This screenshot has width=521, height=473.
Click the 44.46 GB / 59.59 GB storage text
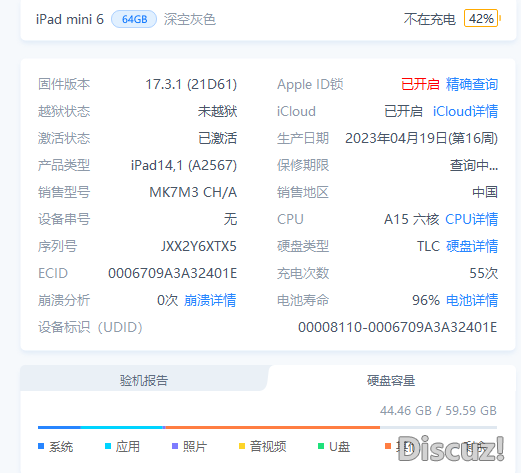438,411
